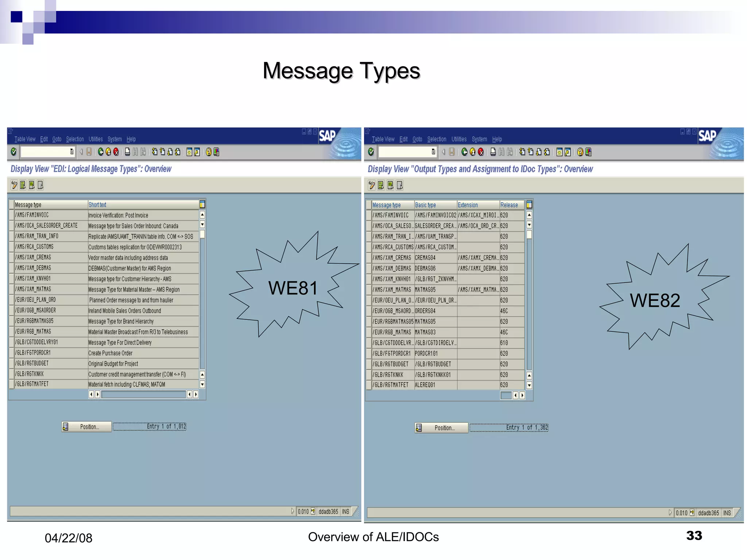Click yellow Help icon in Output Types window

click(x=580, y=152)
